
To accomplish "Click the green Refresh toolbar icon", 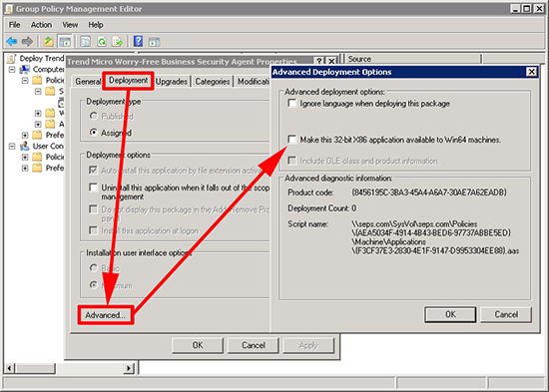I will click(x=102, y=42).
